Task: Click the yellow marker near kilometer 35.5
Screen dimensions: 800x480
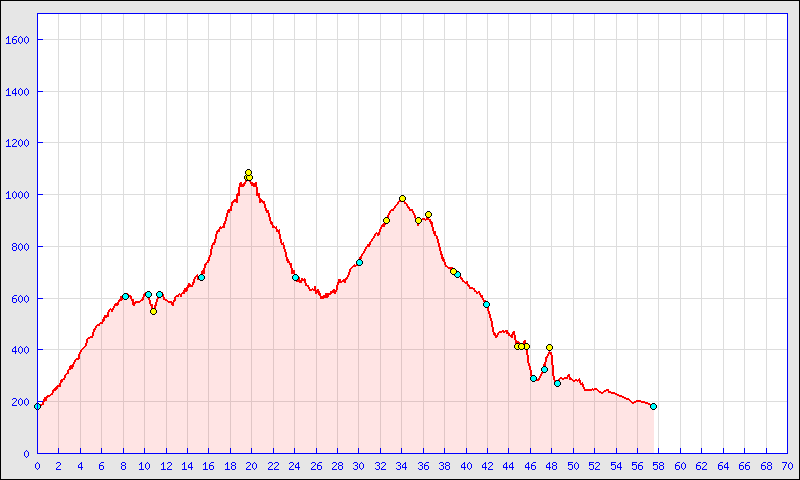Action: [x=419, y=221]
